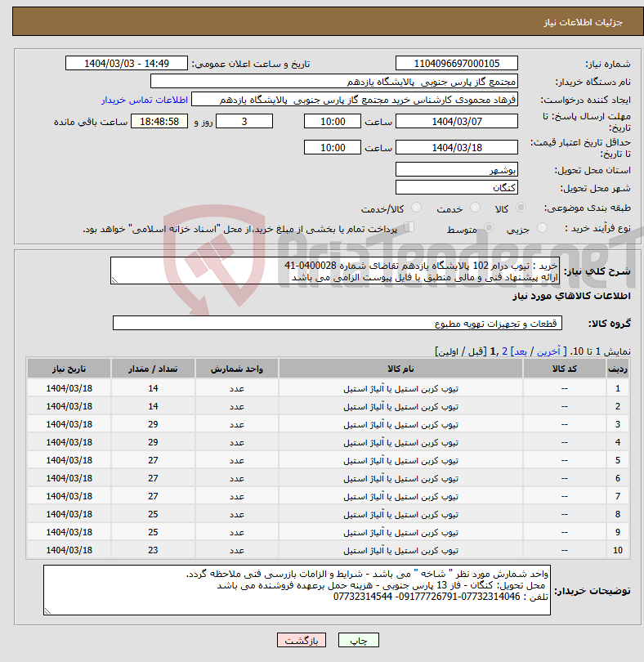Click the unit عدد in row 1
The image size is (644, 662).
click(236, 388)
